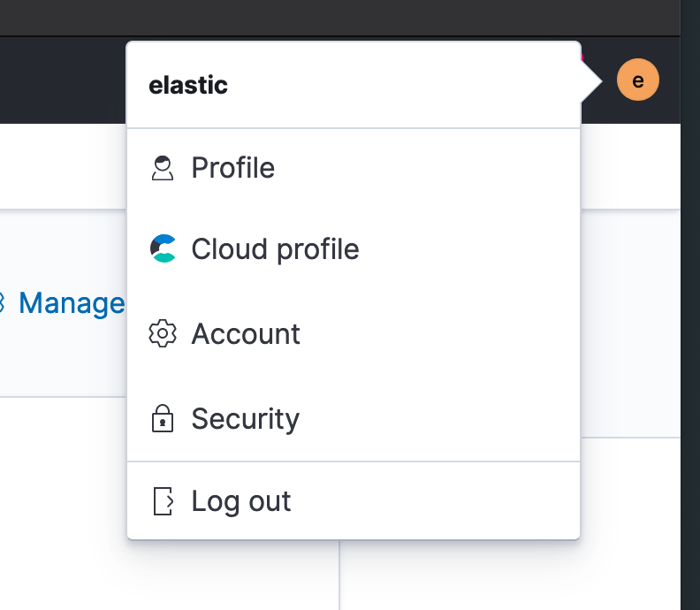Click the Log out exit icon

coord(163,501)
